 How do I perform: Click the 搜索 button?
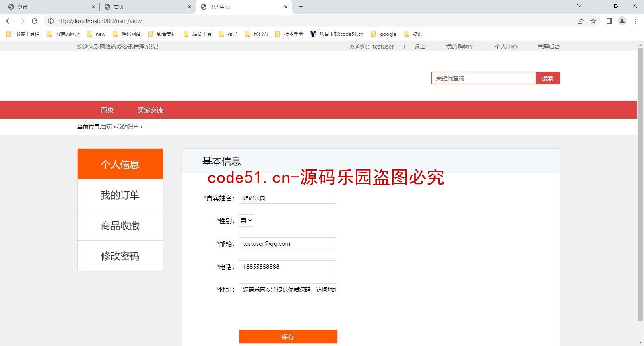[547, 78]
